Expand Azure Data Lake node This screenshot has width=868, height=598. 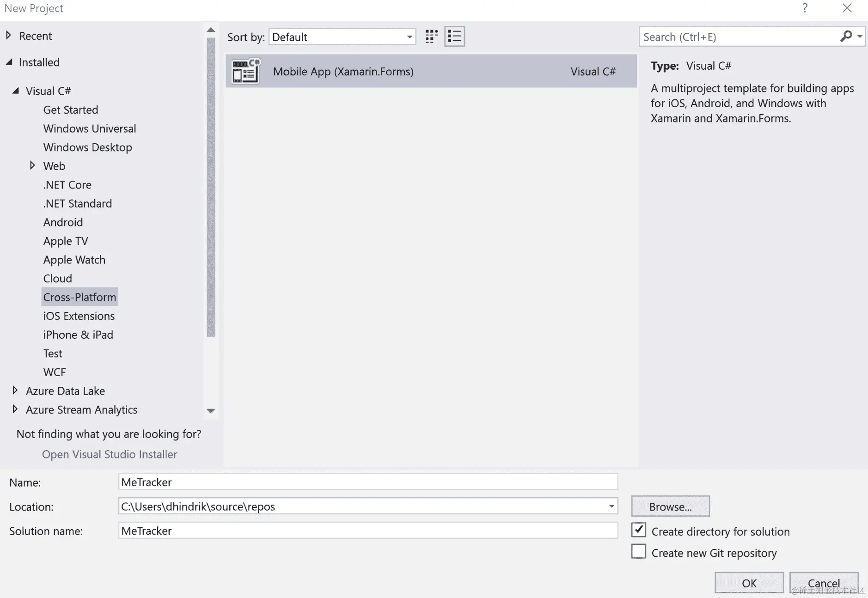coord(15,391)
